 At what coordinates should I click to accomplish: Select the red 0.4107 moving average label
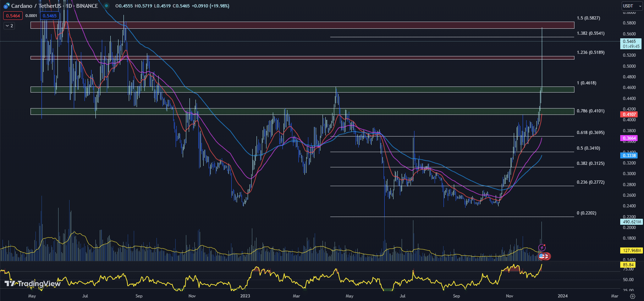tap(629, 114)
